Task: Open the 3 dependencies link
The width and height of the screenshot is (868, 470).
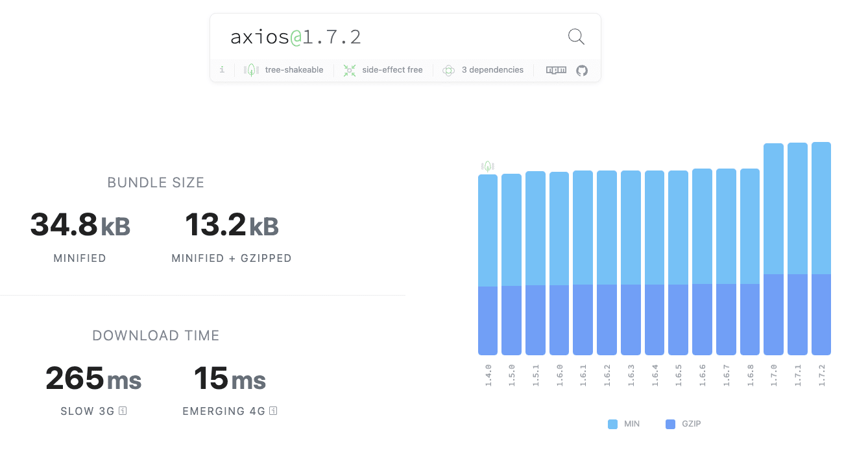Action: (492, 70)
